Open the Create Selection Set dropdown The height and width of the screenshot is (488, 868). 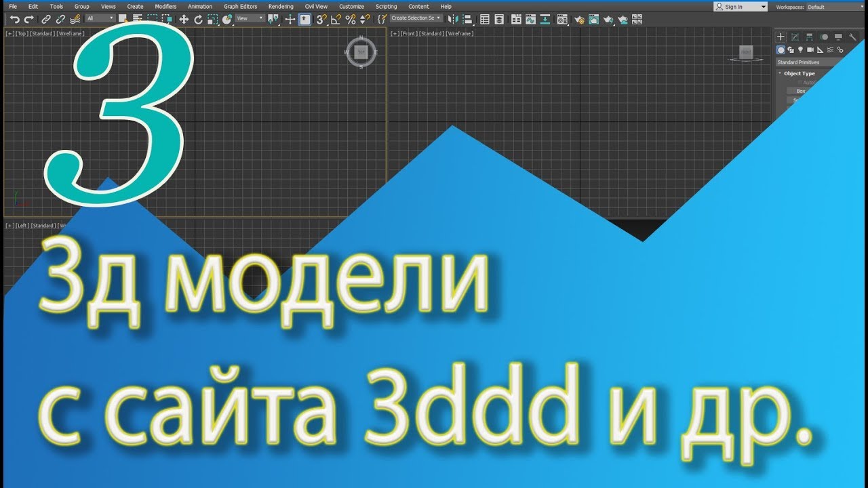click(416, 19)
